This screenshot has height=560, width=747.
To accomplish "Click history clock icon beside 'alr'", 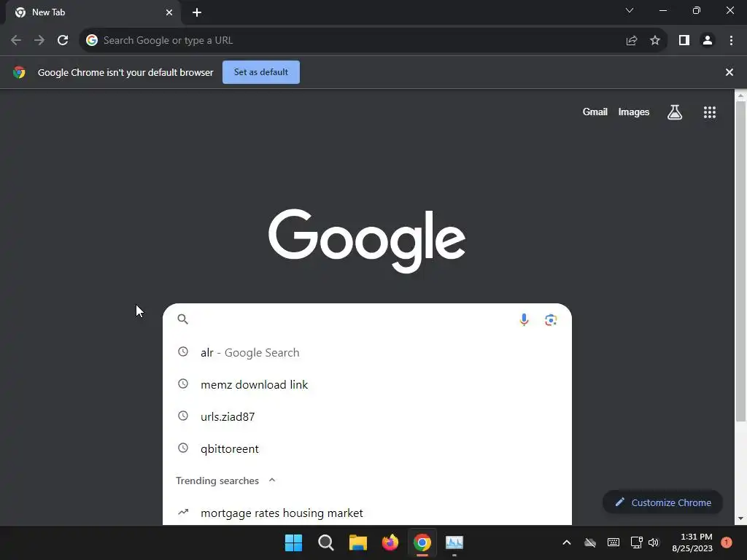I will [x=183, y=352].
